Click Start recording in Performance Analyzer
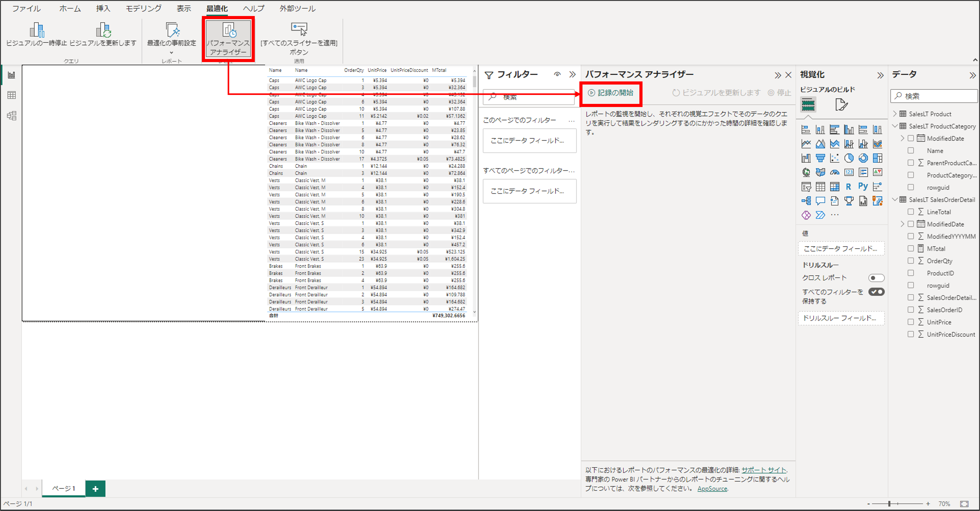 pos(610,93)
